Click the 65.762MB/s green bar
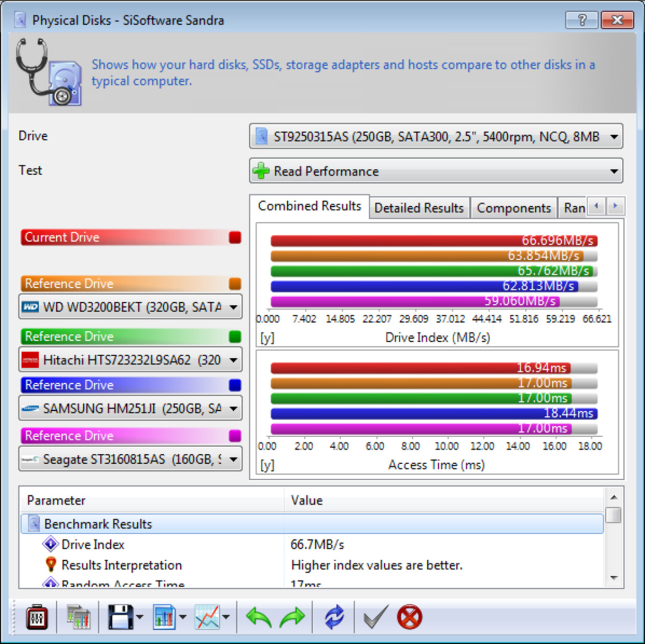 [432, 271]
